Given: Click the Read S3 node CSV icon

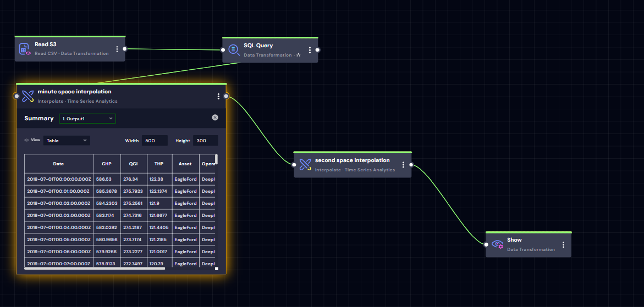Looking at the screenshot, I should pos(25,49).
